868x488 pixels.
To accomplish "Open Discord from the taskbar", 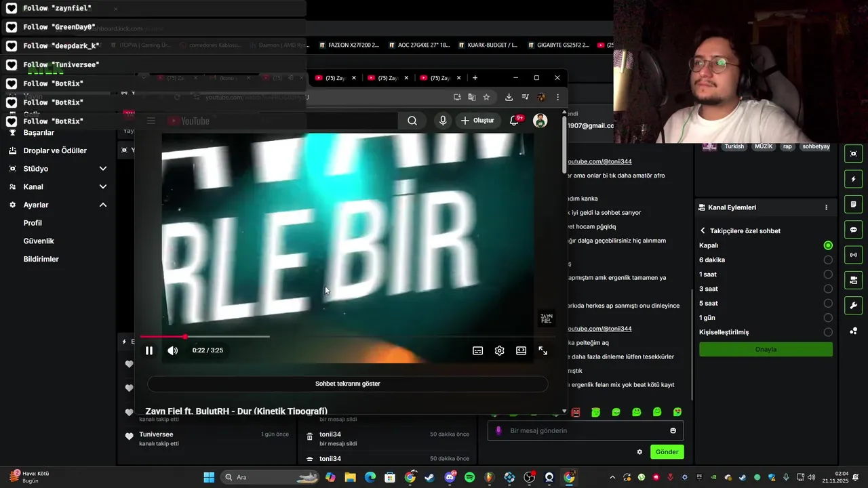I will (450, 477).
